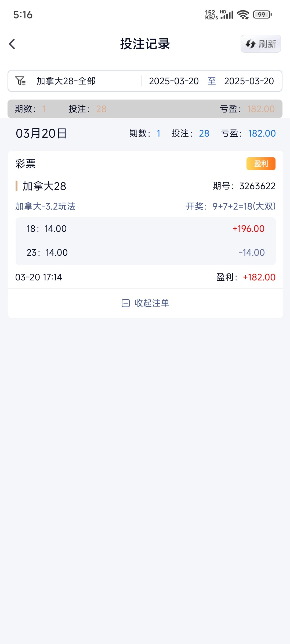Click the 刷新 refresh button
This screenshot has width=290, height=644.
pos(267,44)
